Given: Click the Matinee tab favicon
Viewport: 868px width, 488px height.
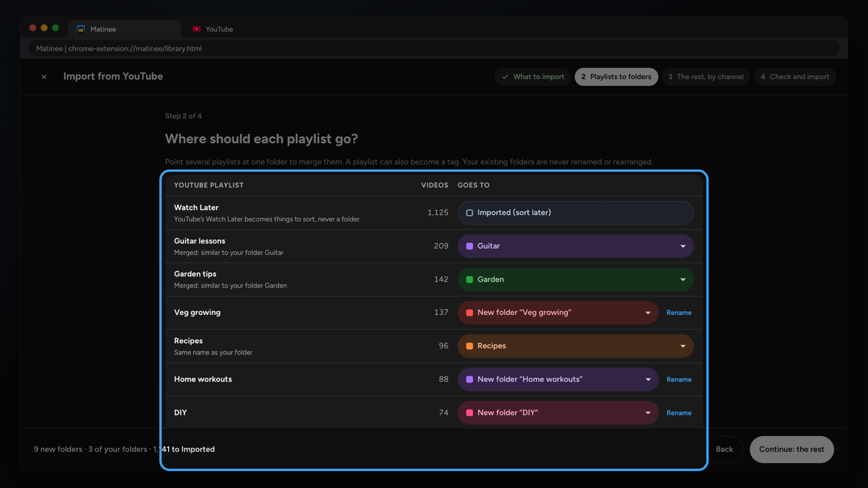Looking at the screenshot, I should point(81,29).
